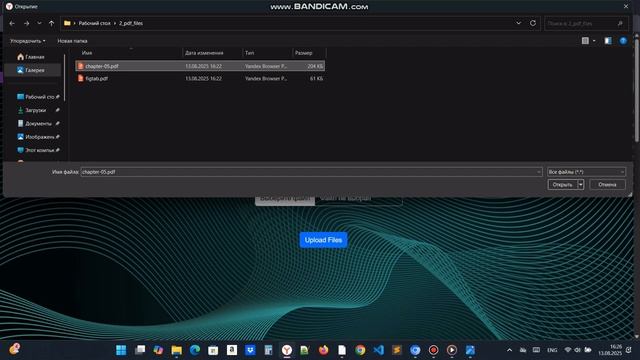Expand the file name history dropdown
This screenshot has height=360, width=640.
(538, 172)
